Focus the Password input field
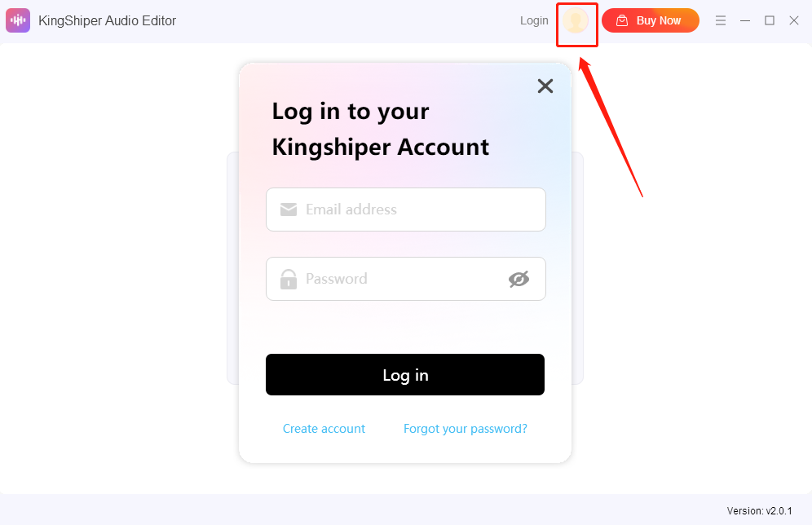This screenshot has width=812, height=525. coord(406,279)
